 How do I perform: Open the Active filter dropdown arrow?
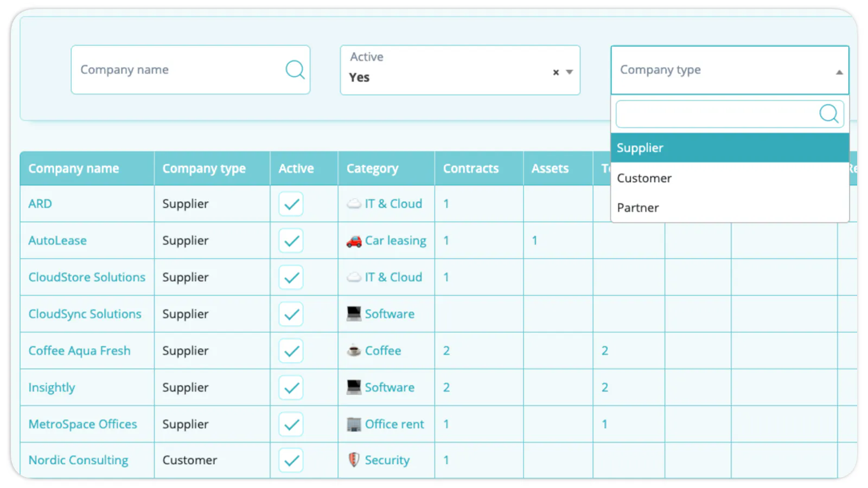pyautogui.click(x=569, y=72)
